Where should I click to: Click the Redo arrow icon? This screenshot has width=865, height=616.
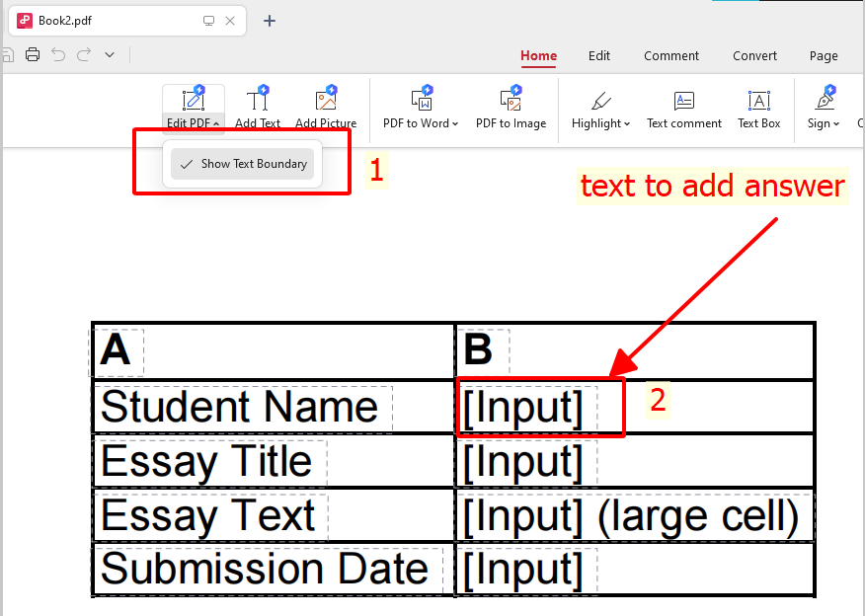[x=84, y=55]
